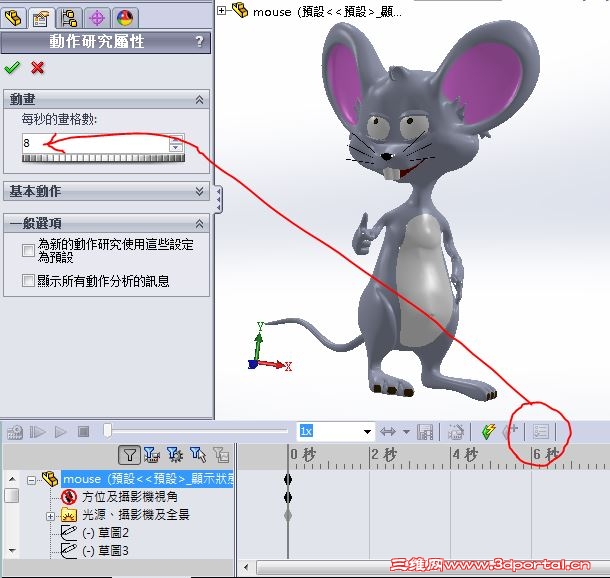Click tree scroll up arrow
The image size is (610, 578).
(x=12, y=479)
